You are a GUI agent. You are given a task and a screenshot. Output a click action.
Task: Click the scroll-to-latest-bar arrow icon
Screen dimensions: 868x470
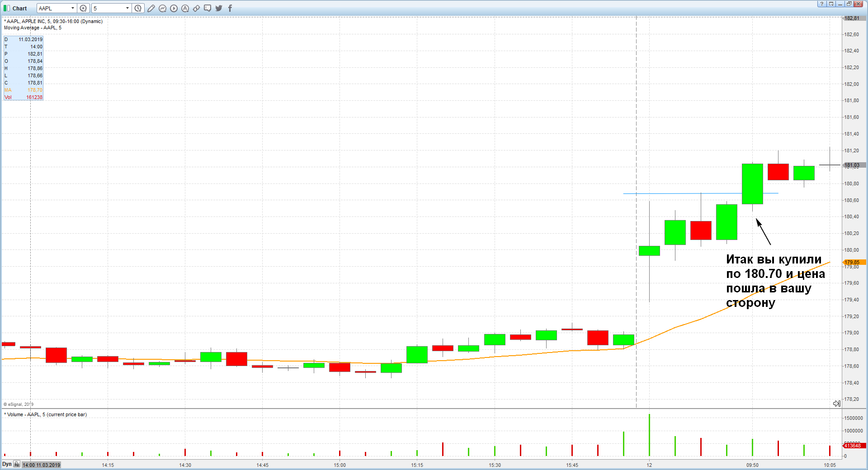pos(836,403)
